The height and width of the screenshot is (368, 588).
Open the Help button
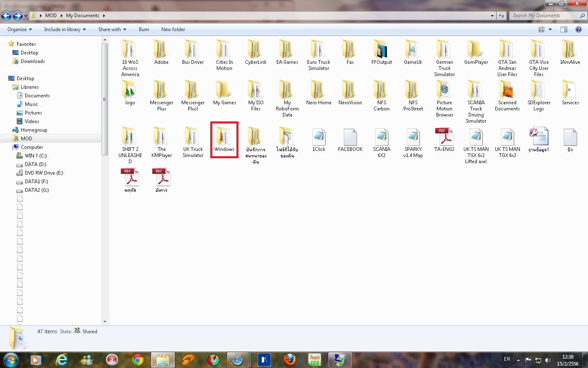[x=578, y=29]
